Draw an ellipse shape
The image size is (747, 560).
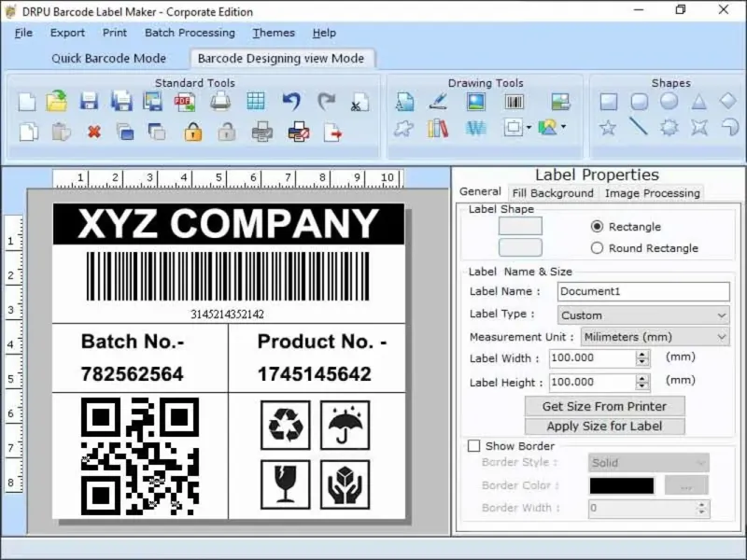(x=669, y=101)
